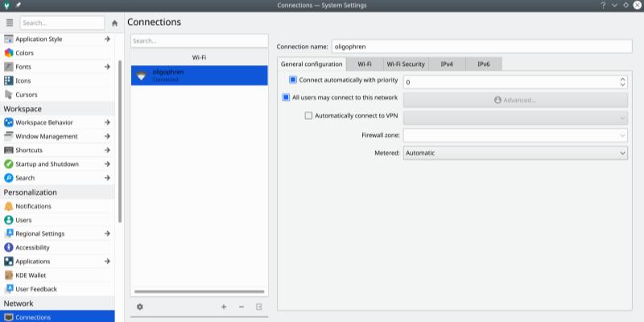Open connection list configuration gear icon
644x322 pixels.
point(140,307)
